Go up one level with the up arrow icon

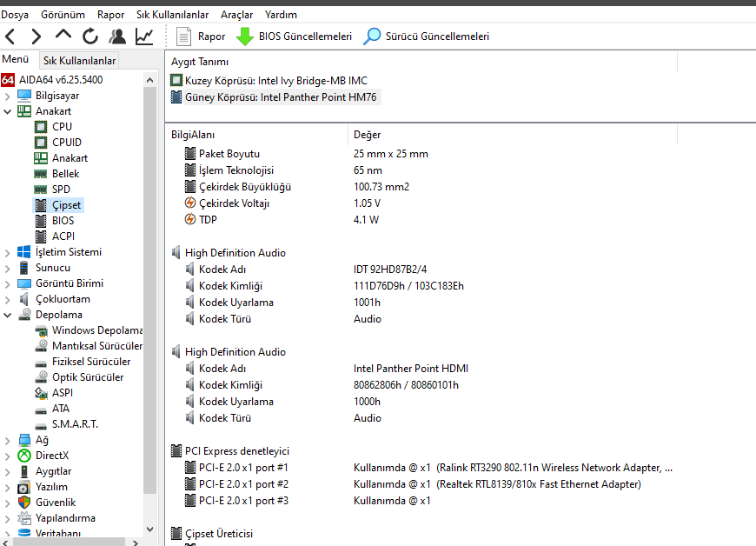(63, 35)
